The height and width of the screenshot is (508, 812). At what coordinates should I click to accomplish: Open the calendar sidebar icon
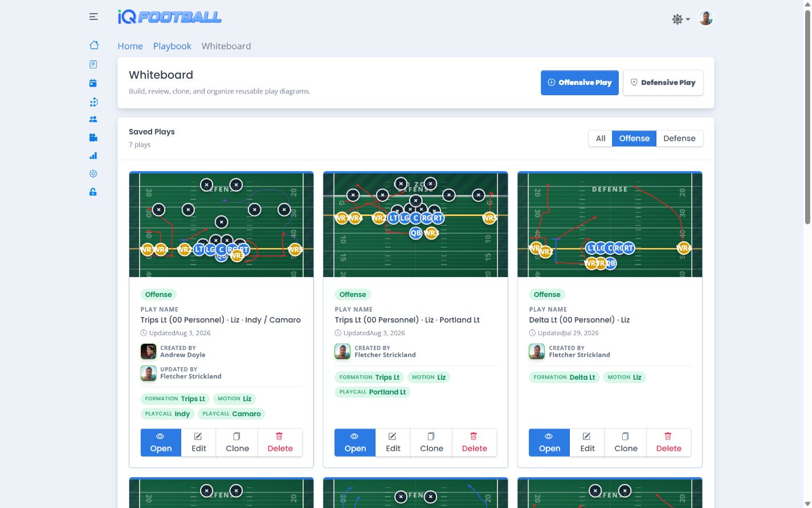[93, 83]
